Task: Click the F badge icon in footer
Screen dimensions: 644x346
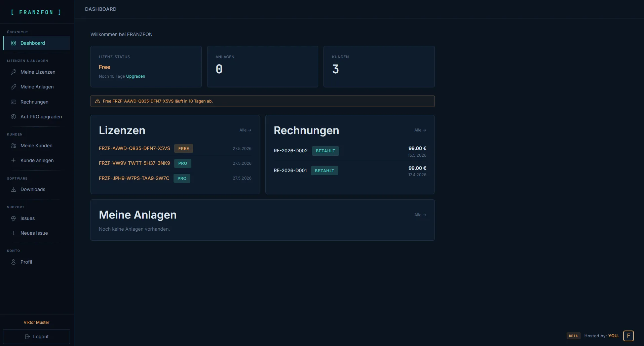Action: coord(629,336)
